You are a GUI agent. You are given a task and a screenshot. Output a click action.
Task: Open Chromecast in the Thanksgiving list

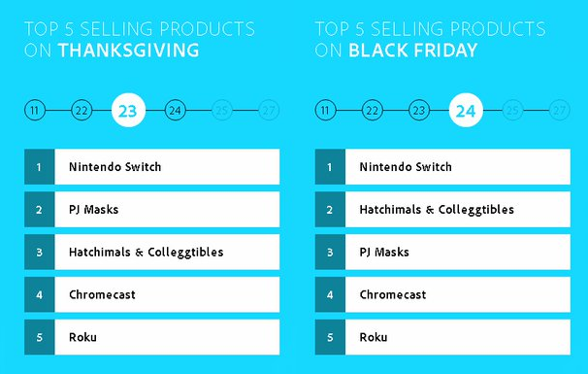(x=152, y=294)
